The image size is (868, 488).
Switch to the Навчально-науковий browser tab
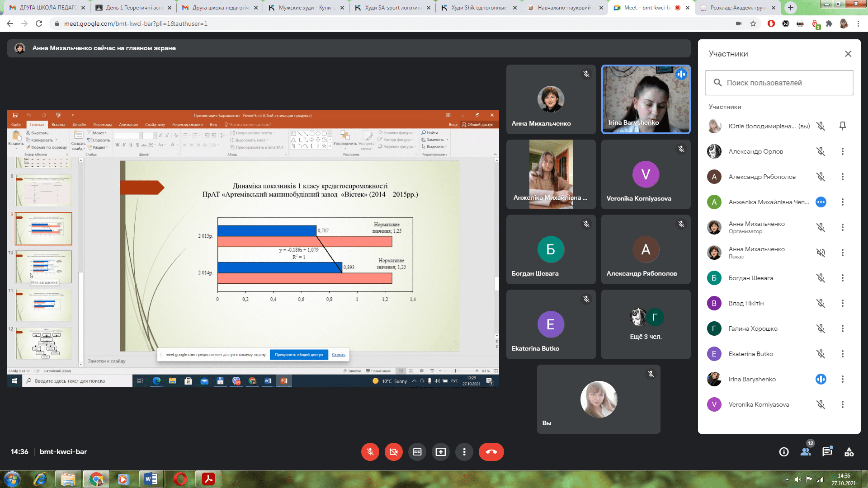pos(564,8)
